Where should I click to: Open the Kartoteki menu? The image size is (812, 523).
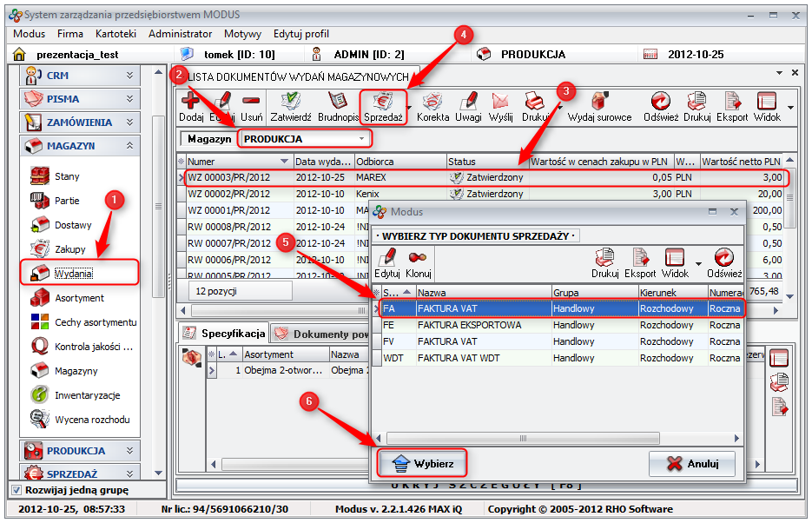point(116,34)
